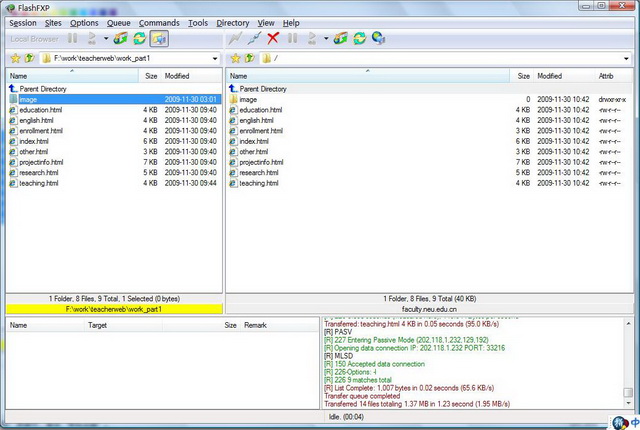The width and height of the screenshot is (640, 430).
Task: Click the remote path input field
Action: [447, 59]
